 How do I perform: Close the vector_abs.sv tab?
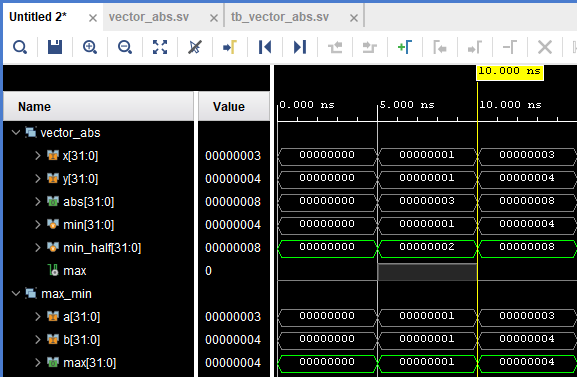[214, 18]
